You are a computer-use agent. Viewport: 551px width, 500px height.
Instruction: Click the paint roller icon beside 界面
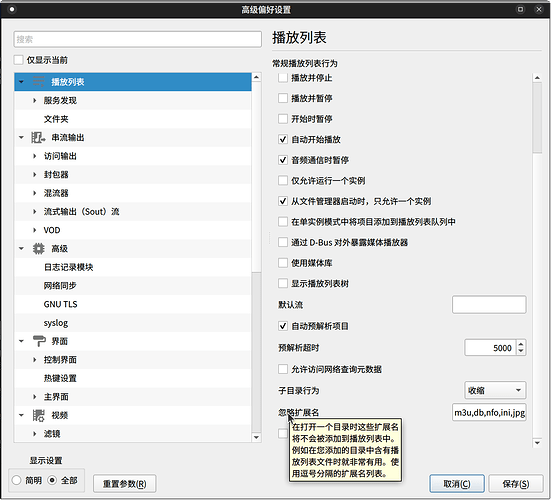pos(39,341)
